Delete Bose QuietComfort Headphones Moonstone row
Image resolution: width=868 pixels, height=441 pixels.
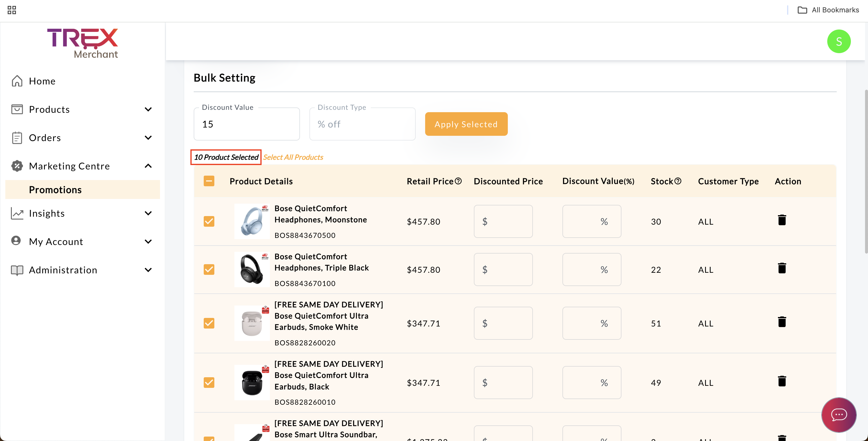pos(782,220)
